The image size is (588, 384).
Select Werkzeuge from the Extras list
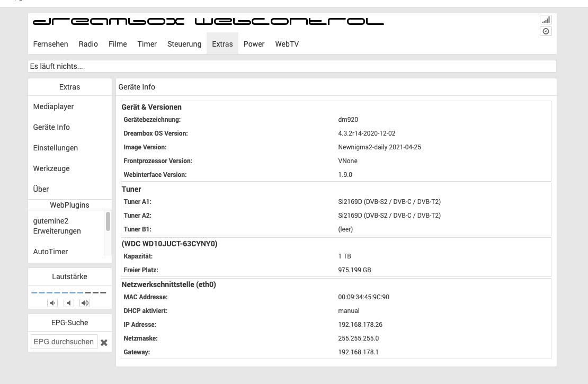51,168
